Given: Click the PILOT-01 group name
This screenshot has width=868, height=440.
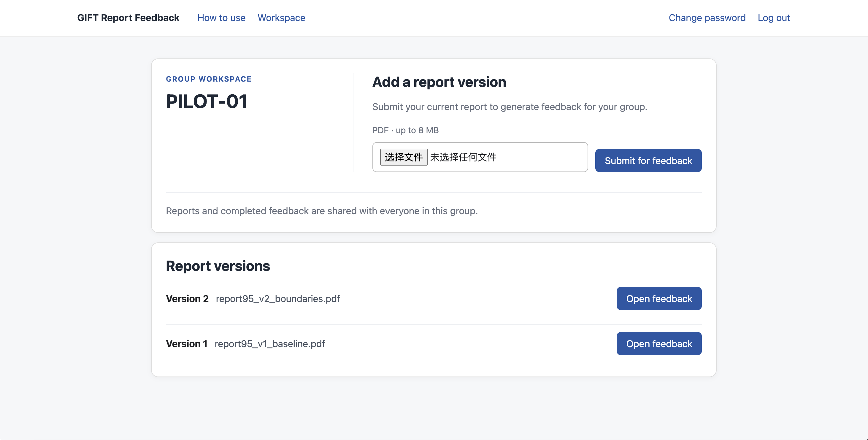Looking at the screenshot, I should point(207,101).
